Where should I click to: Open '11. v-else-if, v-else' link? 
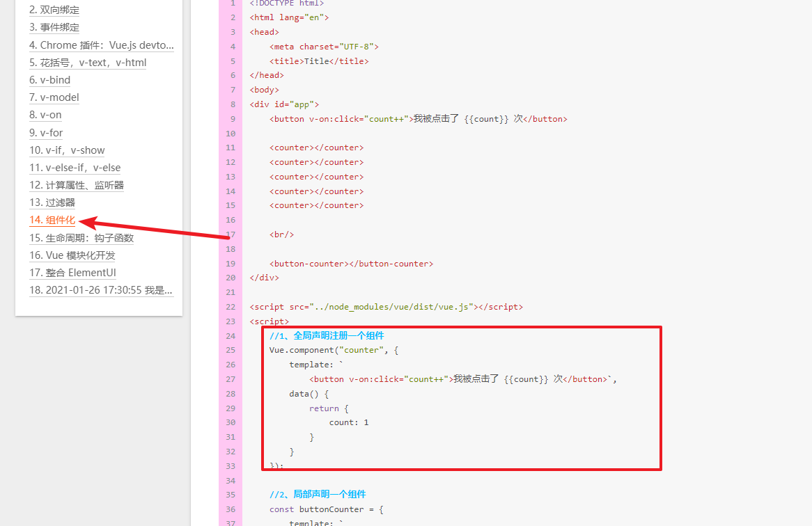tap(75, 168)
